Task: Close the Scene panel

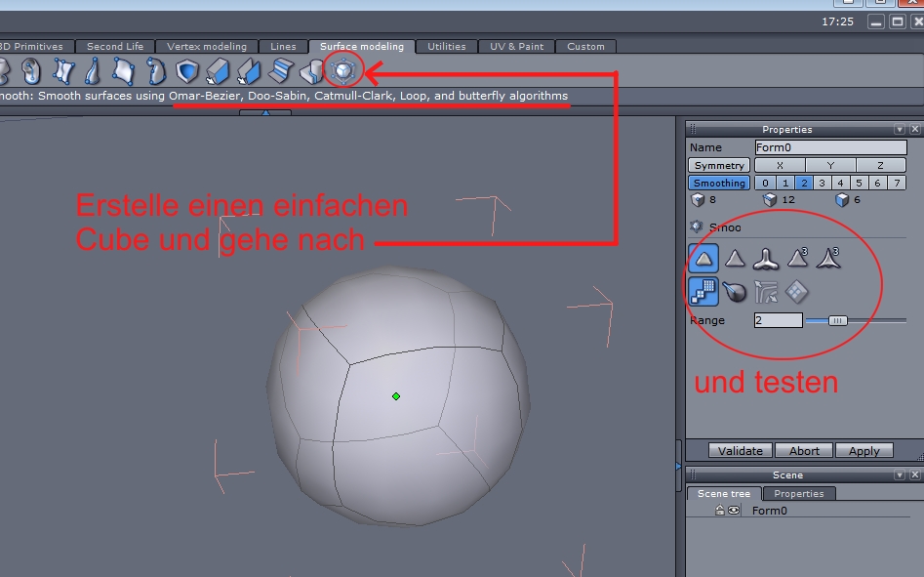Action: [x=915, y=474]
